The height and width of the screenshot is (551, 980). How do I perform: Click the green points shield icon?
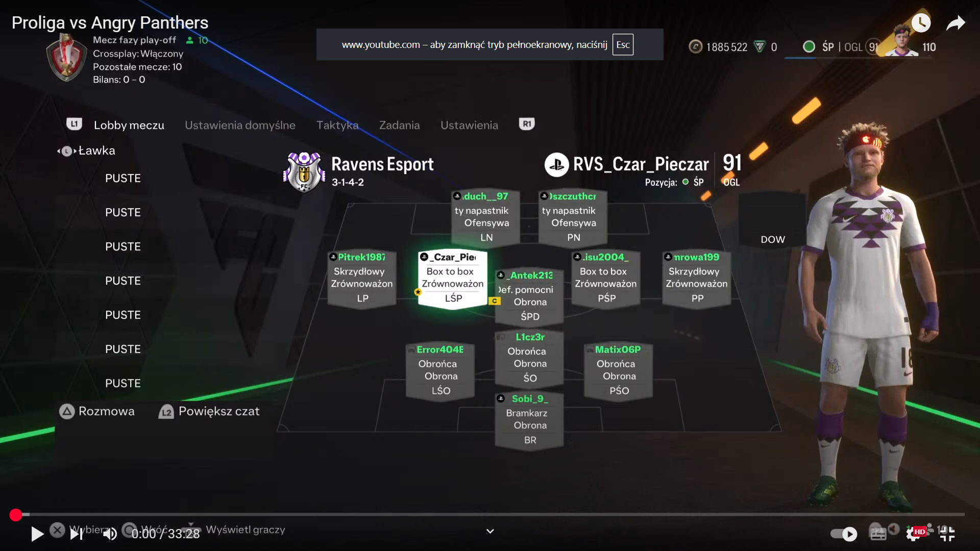pos(760,47)
